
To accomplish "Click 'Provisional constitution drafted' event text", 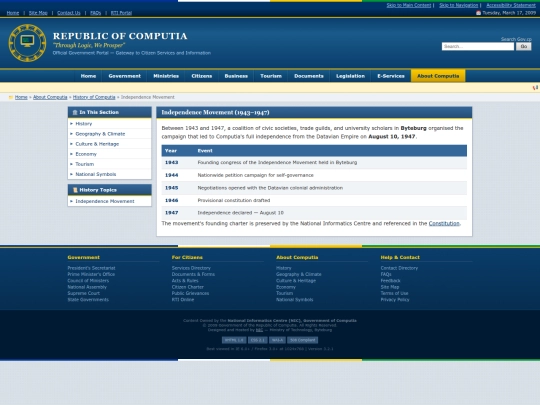I will click(x=234, y=200).
